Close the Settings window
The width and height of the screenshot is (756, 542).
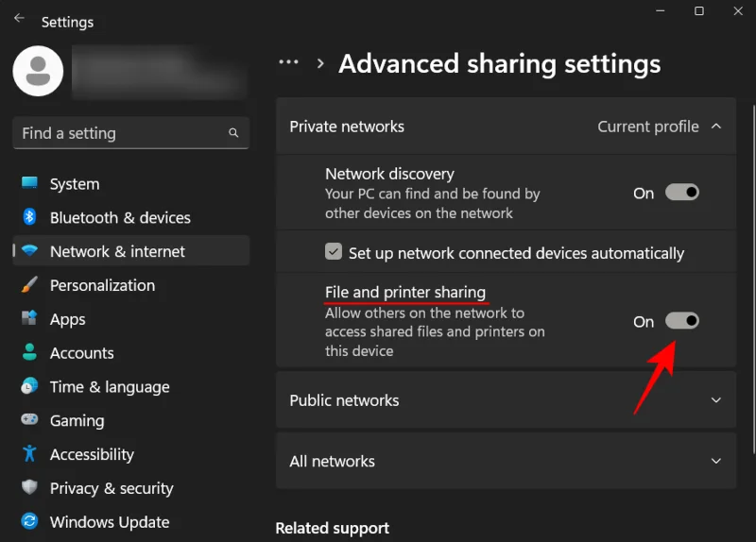coord(738,10)
